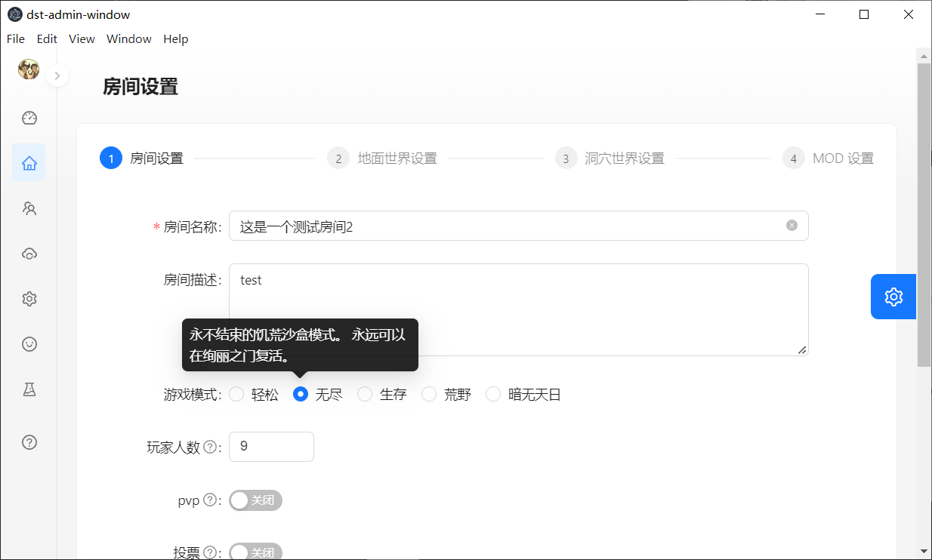Click the 玩家人数 number field
This screenshot has width=932, height=560.
click(271, 447)
